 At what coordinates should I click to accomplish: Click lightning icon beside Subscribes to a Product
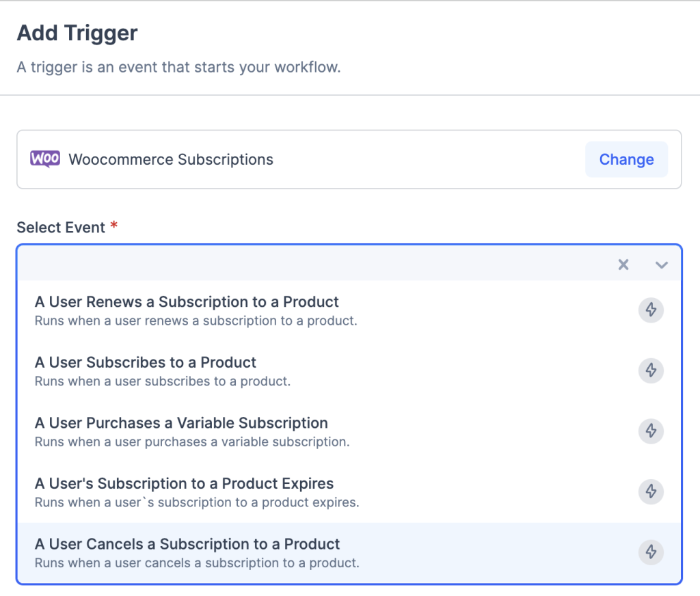point(651,370)
